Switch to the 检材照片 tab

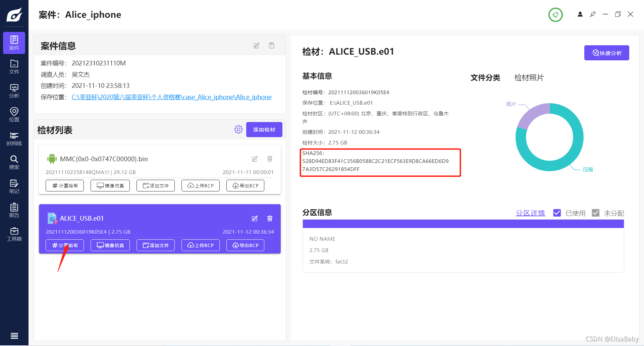click(x=529, y=78)
